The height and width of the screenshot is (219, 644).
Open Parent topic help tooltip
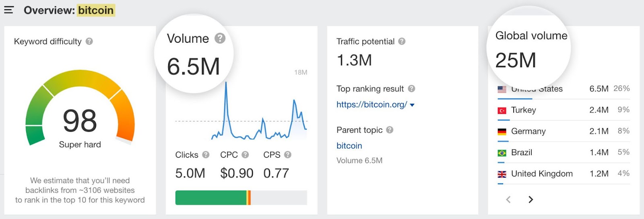(x=390, y=130)
